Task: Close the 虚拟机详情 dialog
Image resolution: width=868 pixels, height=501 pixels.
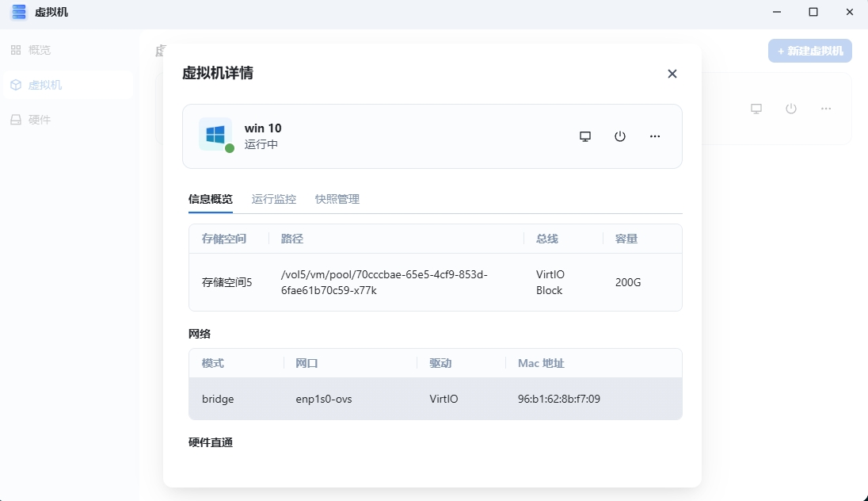Action: (x=672, y=74)
